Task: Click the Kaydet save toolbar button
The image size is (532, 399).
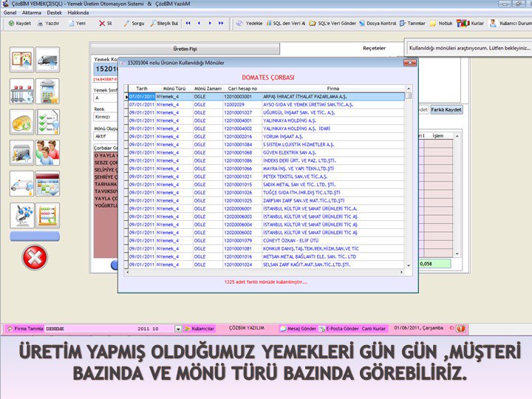Action: 19,23
